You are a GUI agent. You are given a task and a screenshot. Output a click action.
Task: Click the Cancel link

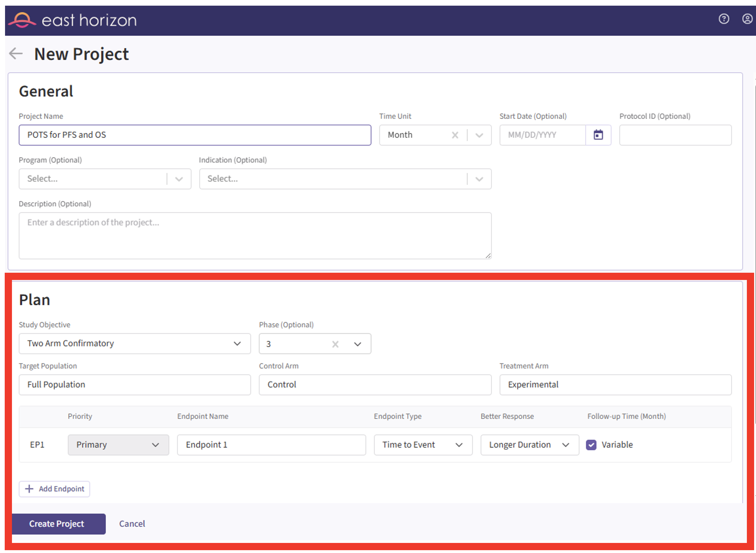[132, 524]
